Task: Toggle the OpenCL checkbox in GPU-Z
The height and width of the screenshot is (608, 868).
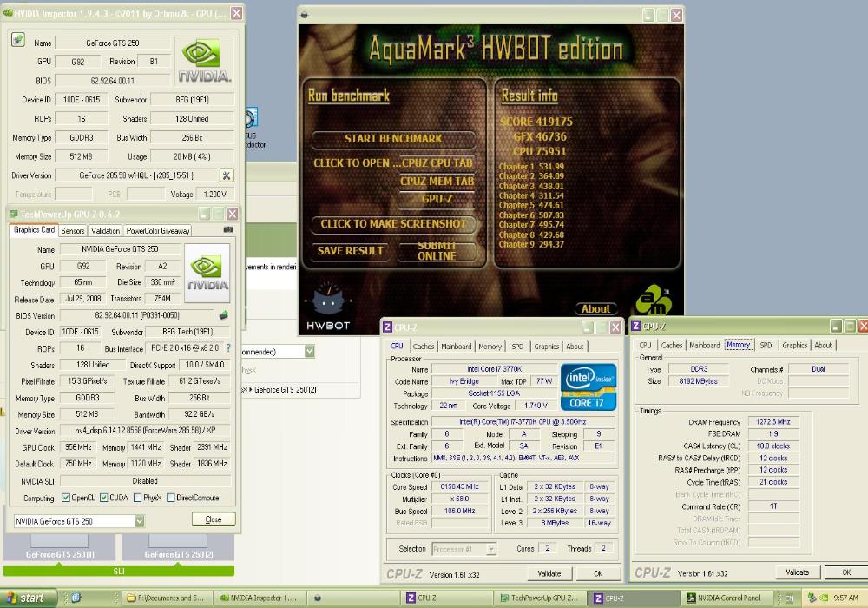Action: (x=66, y=498)
